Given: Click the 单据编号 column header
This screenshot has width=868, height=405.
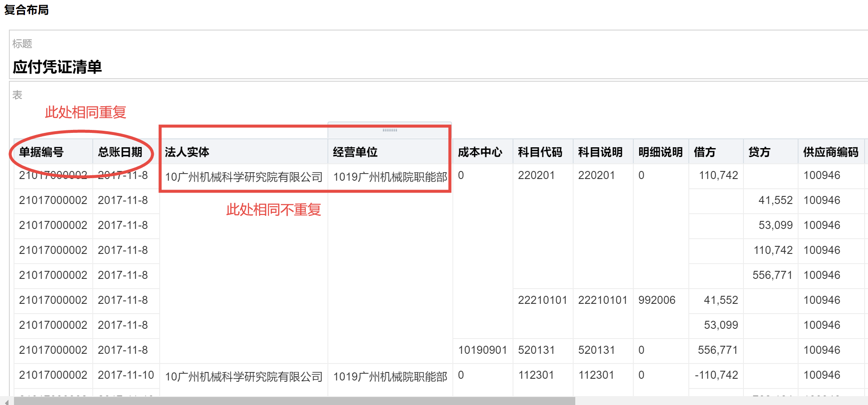Looking at the screenshot, I should (x=42, y=152).
